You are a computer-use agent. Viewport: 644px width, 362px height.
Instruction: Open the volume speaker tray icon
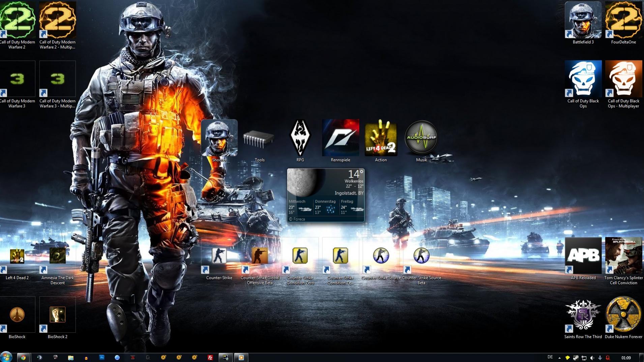pyautogui.click(x=592, y=358)
